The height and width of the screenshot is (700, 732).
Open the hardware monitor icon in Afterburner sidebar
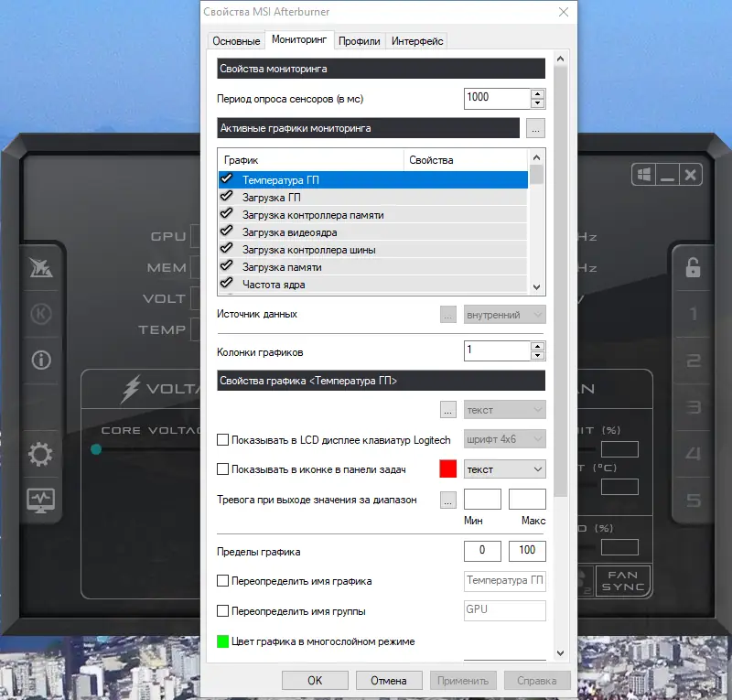tap(40, 501)
